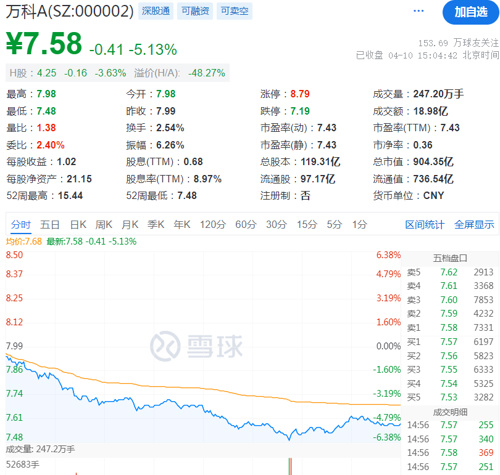500x475 pixels.
Task: Select the 分时 chart tab
Action: pos(21,225)
